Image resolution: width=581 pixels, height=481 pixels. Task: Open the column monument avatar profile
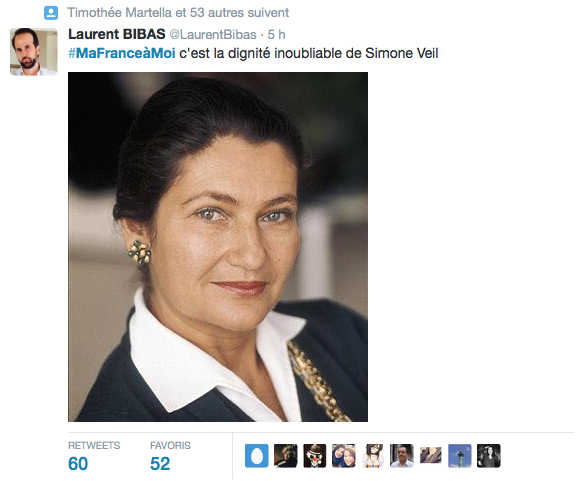tap(459, 456)
